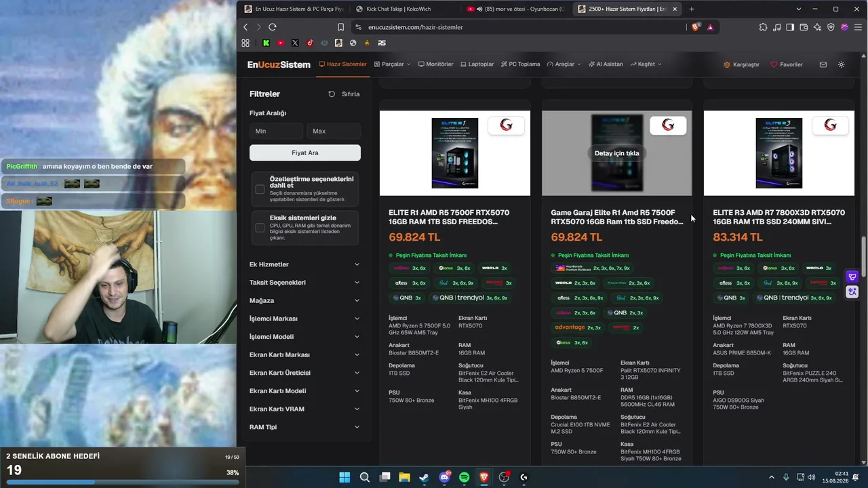
Task: Switch to the mor ve ötesi YouTube tab
Action: 515,9
